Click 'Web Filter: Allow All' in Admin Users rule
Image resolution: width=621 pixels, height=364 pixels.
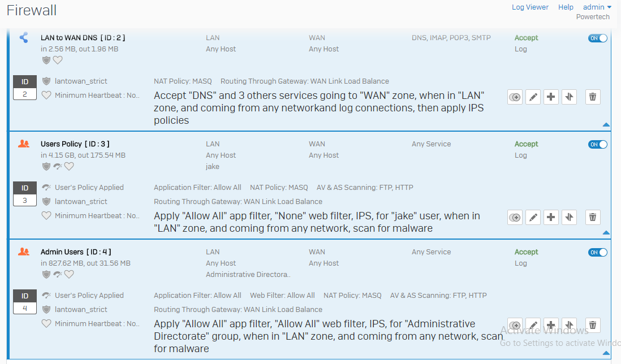(x=282, y=296)
